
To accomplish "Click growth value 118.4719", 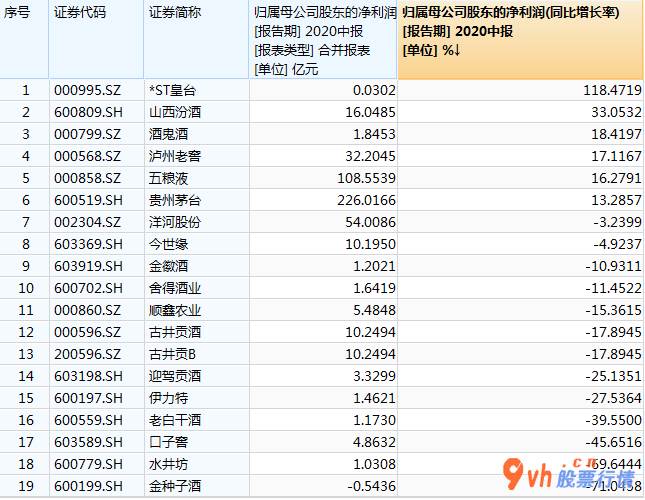I will [x=612, y=90].
